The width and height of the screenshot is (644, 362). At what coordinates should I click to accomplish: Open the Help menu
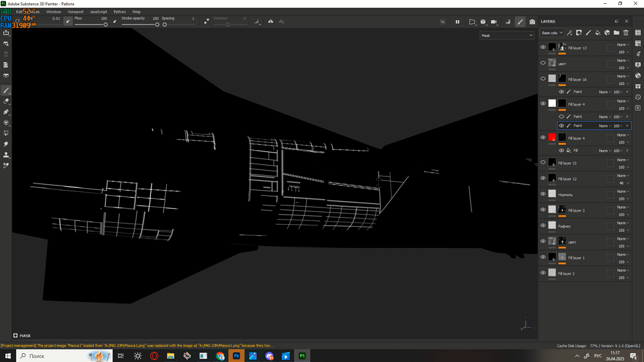[137, 12]
